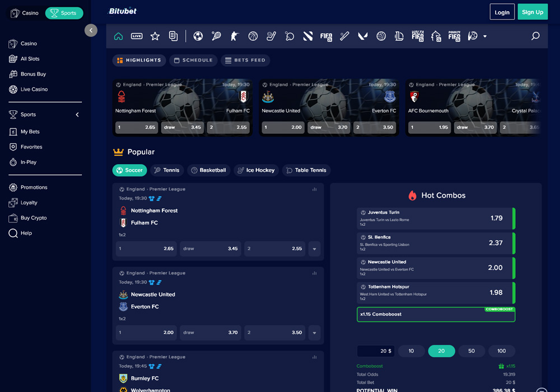
Task: Select the volleyball sport icon
Action: coord(381,36)
